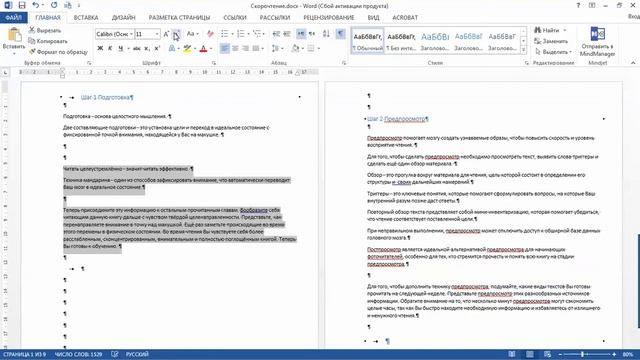Toggle strikethrough abc formatting

click(x=137, y=49)
